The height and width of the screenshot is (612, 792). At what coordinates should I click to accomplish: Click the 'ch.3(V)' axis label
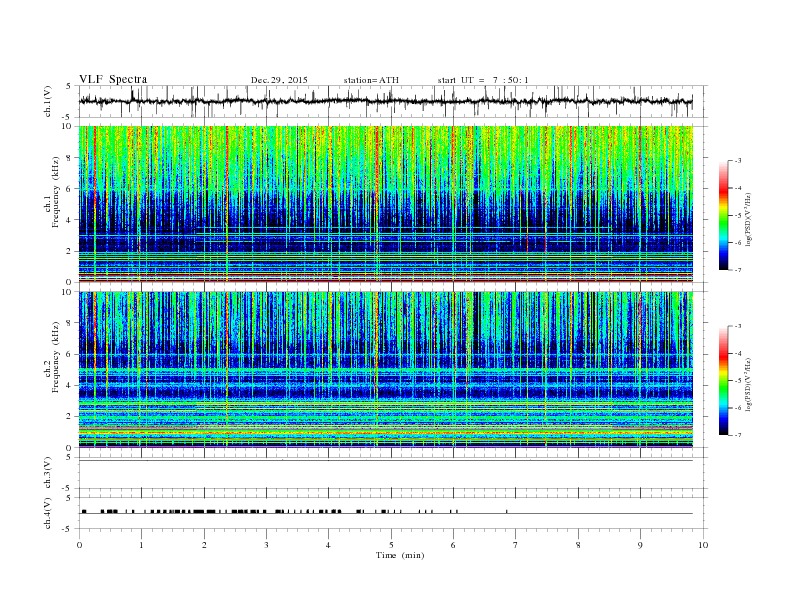click(48, 473)
